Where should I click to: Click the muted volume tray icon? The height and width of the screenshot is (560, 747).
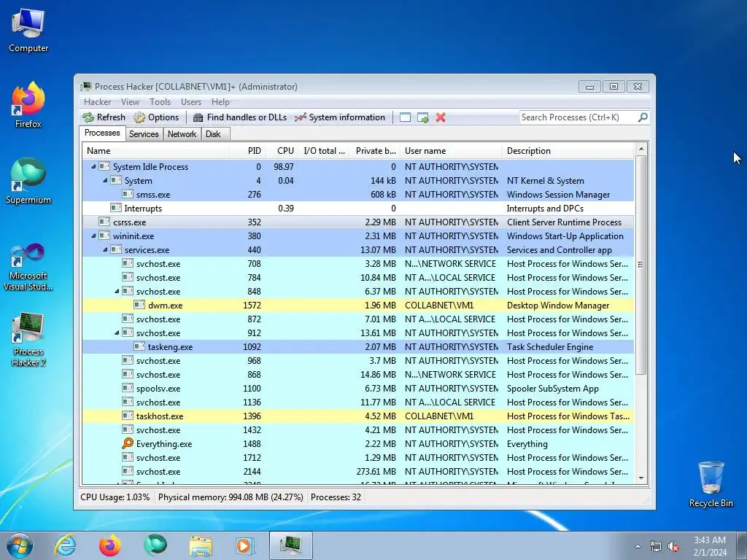point(673,546)
